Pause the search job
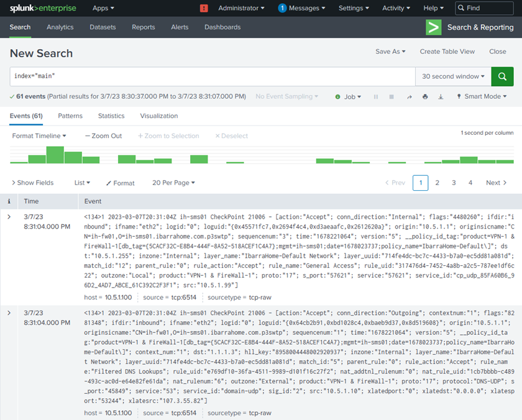The height and width of the screenshot is (420, 522). point(376,97)
